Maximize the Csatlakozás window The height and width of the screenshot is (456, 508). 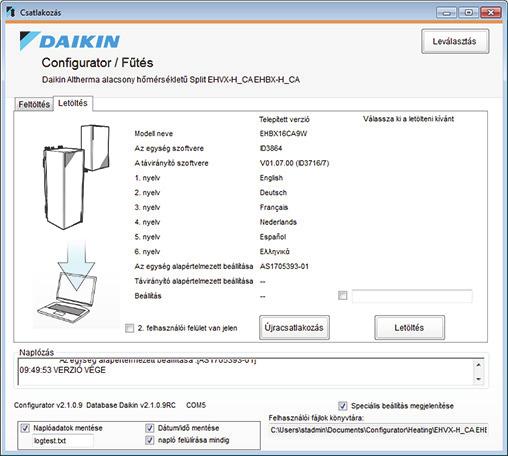tap(468, 13)
